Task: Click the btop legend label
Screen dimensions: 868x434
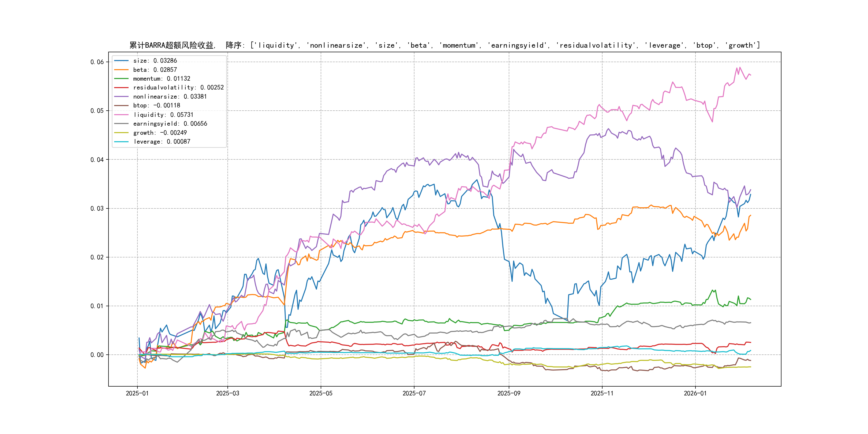Action: coord(156,106)
